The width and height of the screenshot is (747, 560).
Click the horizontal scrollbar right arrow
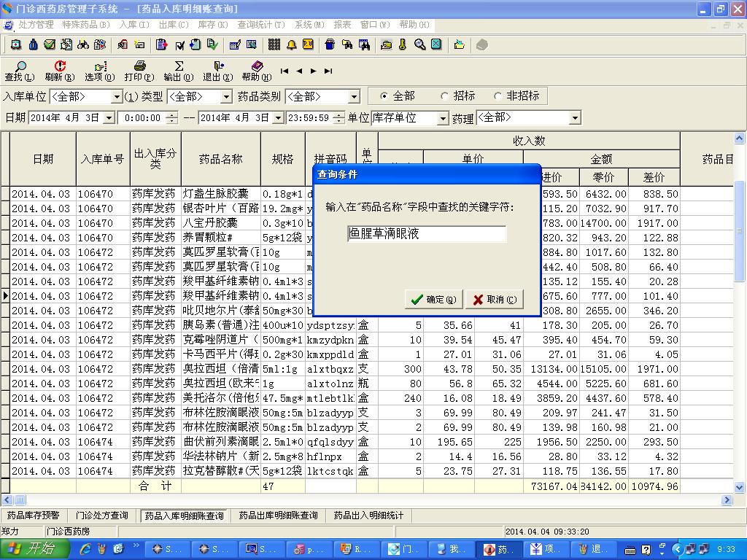click(727, 500)
